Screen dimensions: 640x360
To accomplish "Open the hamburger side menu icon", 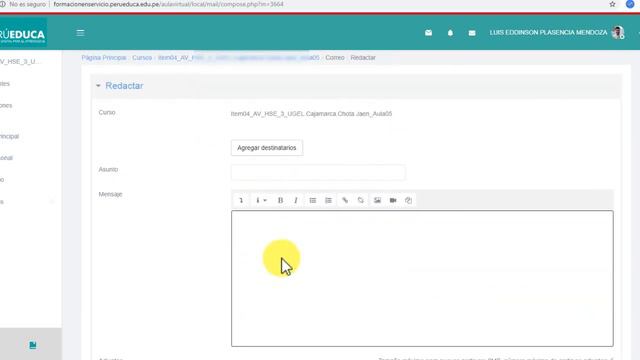I will 80,33.
